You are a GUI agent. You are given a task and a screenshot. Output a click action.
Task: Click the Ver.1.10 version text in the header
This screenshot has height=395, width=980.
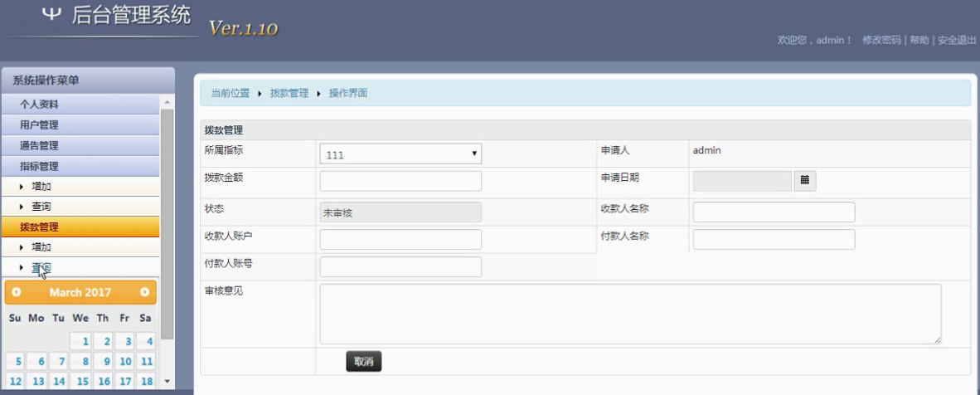click(x=243, y=28)
